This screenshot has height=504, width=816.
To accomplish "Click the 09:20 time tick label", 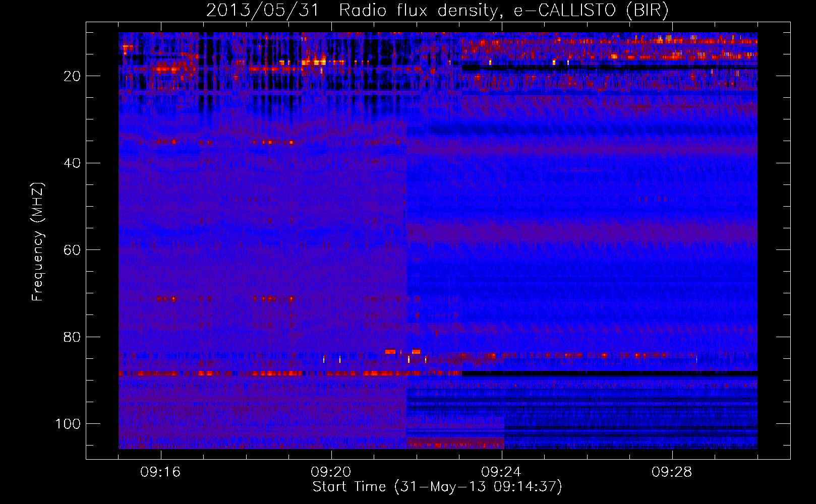I will coord(331,472).
